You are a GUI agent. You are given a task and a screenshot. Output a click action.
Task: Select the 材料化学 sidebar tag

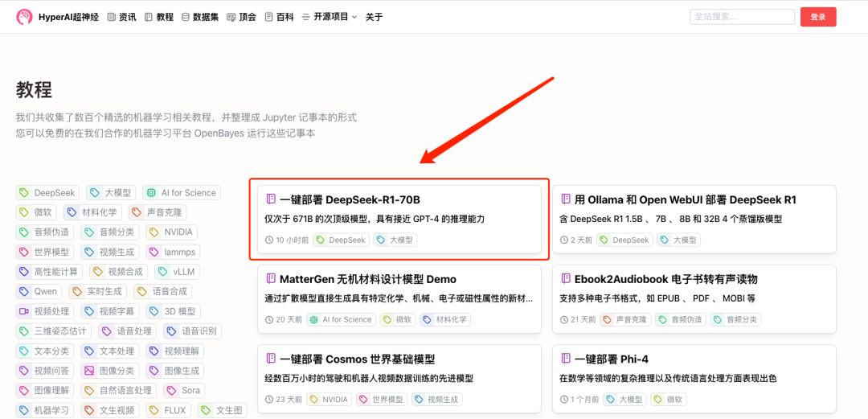coord(92,212)
